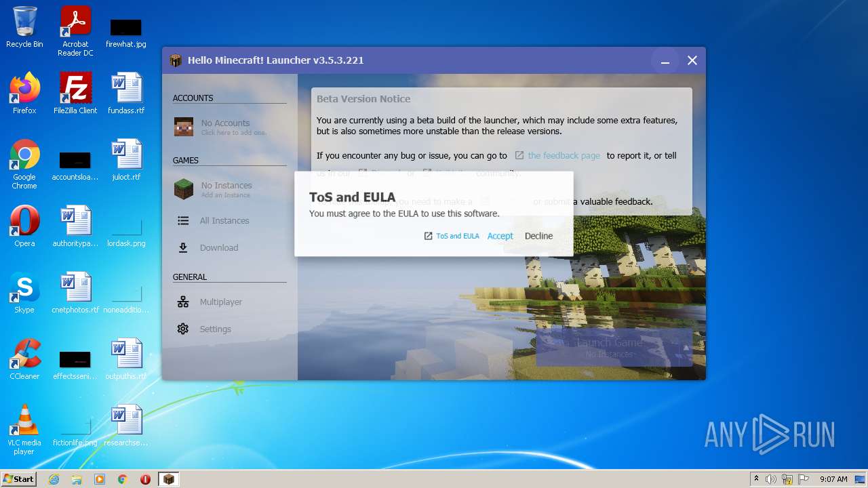Image resolution: width=868 pixels, height=488 pixels.
Task: Click the crafting table icon in title bar
Action: pos(176,60)
